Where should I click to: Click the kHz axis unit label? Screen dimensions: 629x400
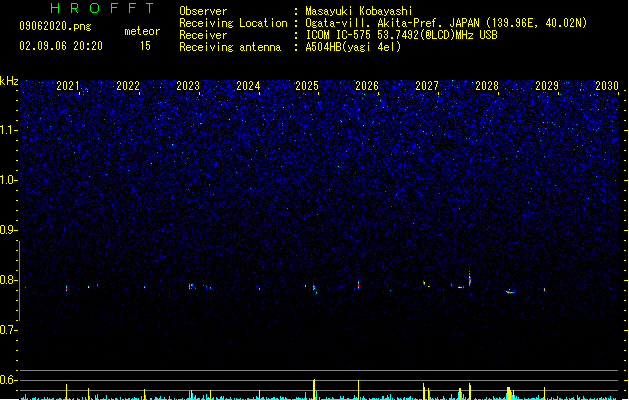tap(9, 81)
